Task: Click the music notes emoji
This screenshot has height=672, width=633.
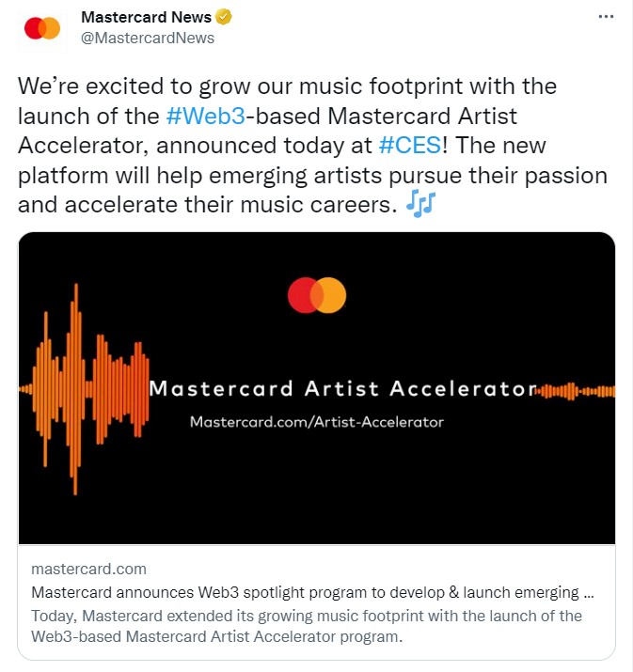Action: [420, 204]
